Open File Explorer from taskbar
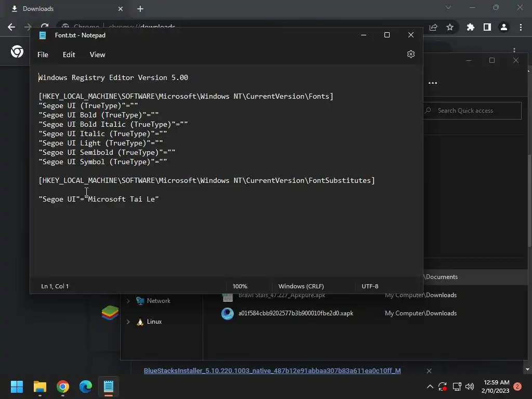The width and height of the screenshot is (532, 399). click(40, 387)
